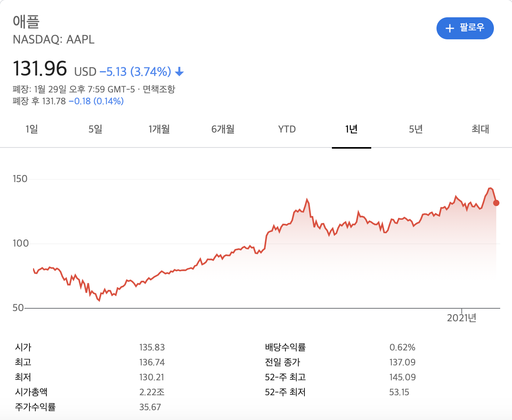Click the 배당수익률 label
This screenshot has width=512, height=420.
click(285, 347)
